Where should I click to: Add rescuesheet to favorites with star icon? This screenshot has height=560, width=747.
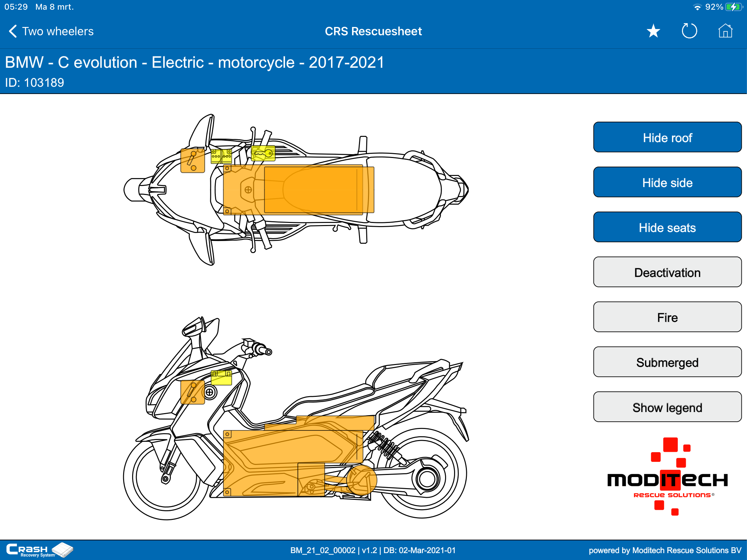click(x=653, y=31)
